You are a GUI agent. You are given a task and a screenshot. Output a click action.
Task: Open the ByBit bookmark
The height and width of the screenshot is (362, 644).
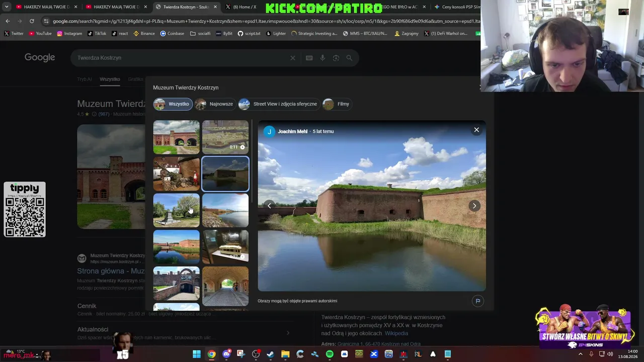click(224, 34)
